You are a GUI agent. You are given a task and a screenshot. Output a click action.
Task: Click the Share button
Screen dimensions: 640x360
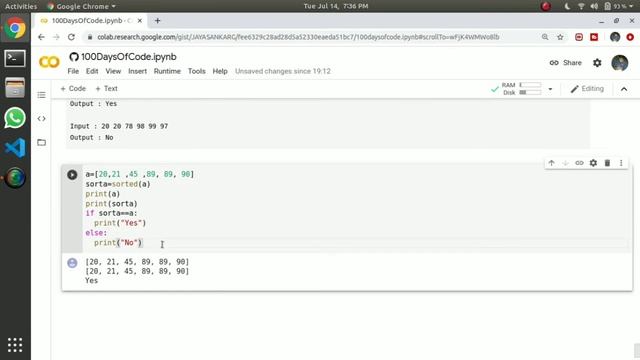[x=566, y=63]
